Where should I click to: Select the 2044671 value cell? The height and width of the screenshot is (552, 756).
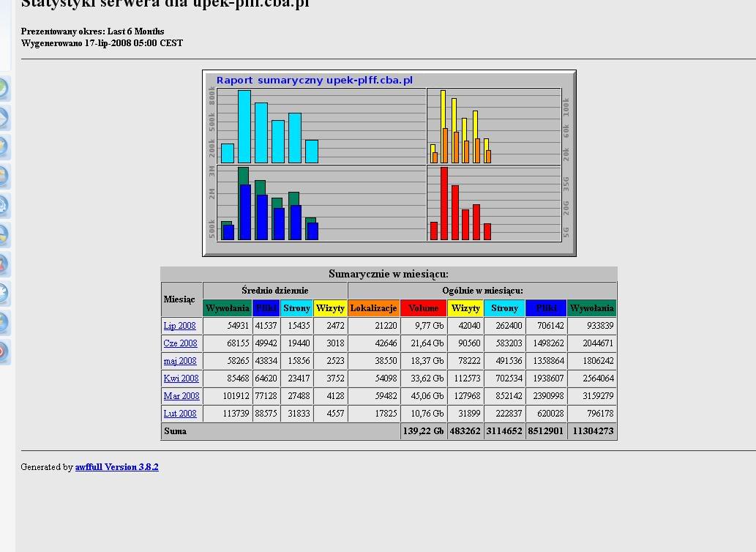pyautogui.click(x=592, y=343)
